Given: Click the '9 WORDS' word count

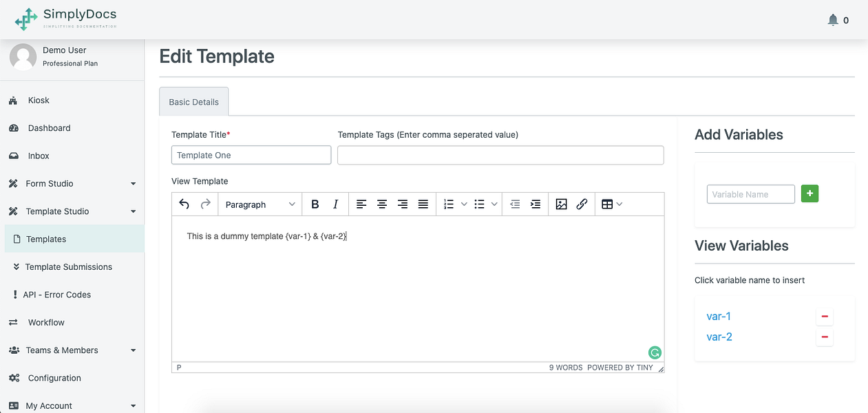Looking at the screenshot, I should (x=566, y=368).
